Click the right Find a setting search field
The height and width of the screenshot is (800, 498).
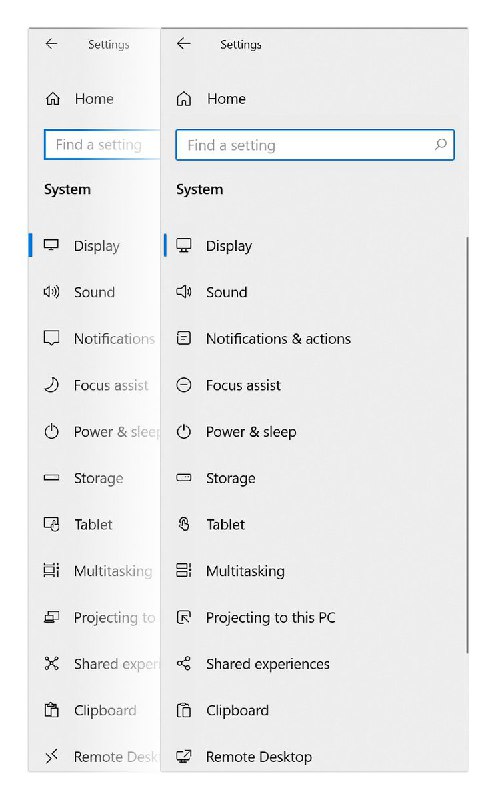(315, 145)
